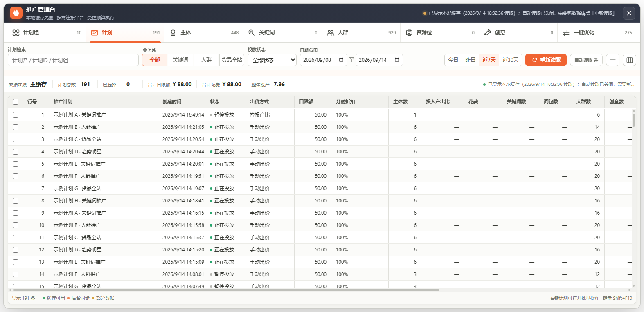Filter by 关键词 business line
The image size is (644, 312).
(x=180, y=60)
